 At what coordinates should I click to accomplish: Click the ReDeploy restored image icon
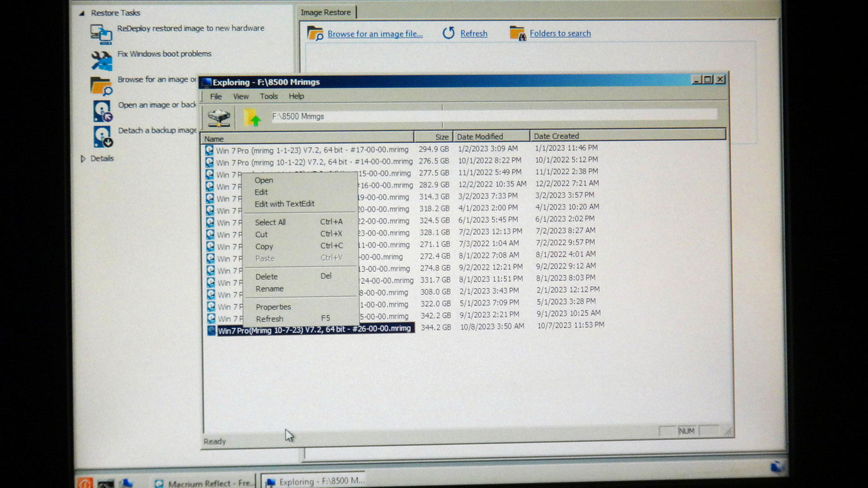[x=101, y=34]
